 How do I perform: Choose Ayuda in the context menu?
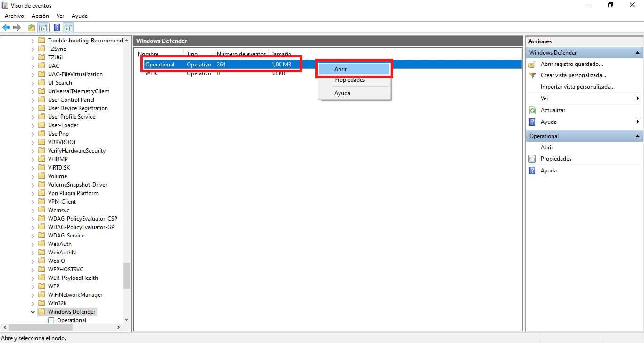coord(355,93)
